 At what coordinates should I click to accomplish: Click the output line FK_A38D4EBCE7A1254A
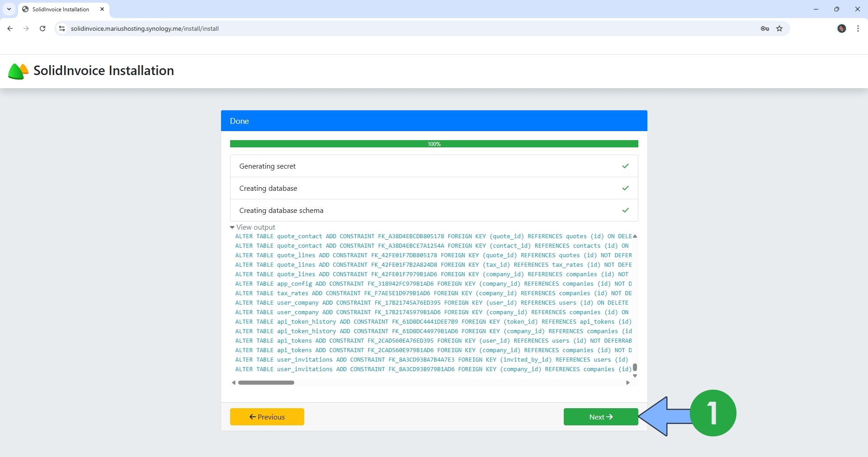(x=432, y=246)
